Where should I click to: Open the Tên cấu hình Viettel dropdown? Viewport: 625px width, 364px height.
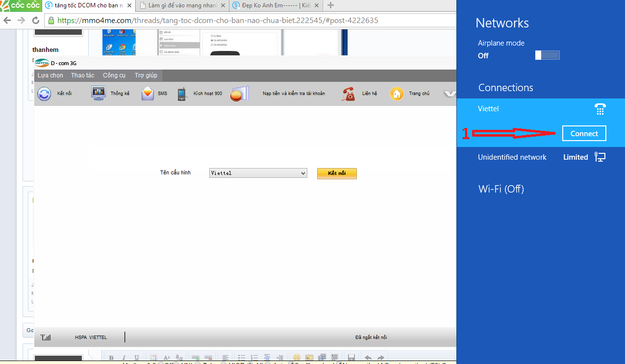[x=258, y=173]
